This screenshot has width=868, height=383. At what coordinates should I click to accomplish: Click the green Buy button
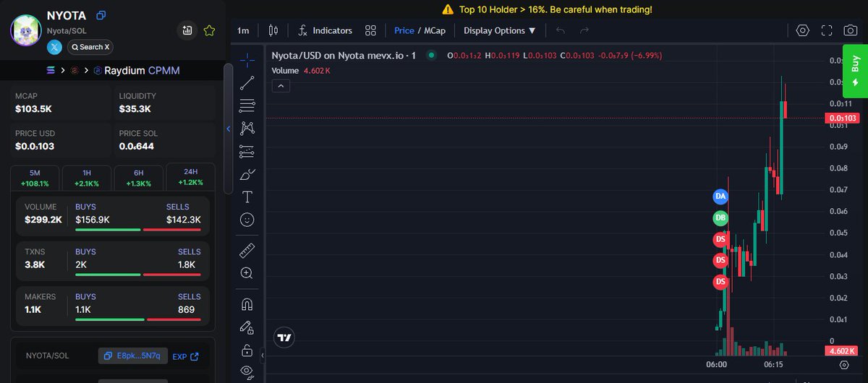click(855, 71)
